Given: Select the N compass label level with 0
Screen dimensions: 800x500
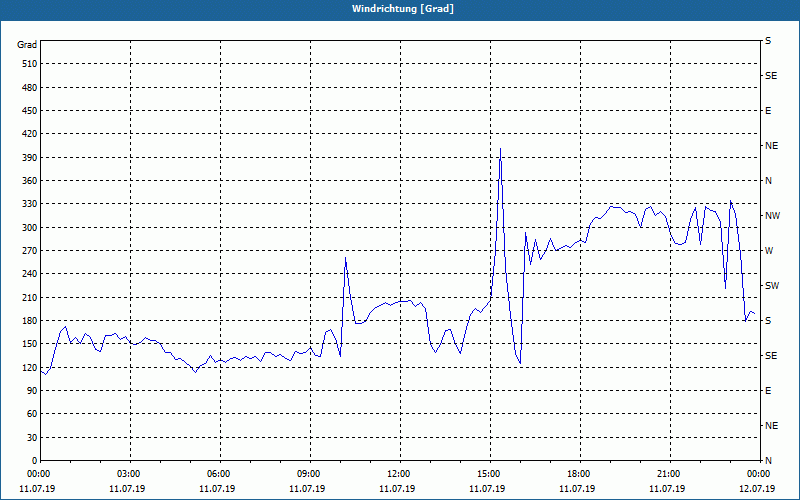Looking at the screenshot, I should 769,461.
